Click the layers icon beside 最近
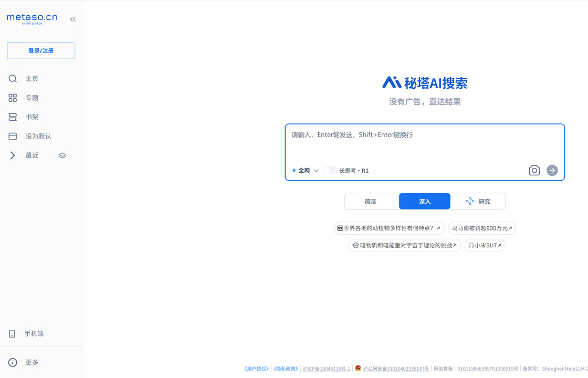The image size is (588, 378). coord(62,155)
